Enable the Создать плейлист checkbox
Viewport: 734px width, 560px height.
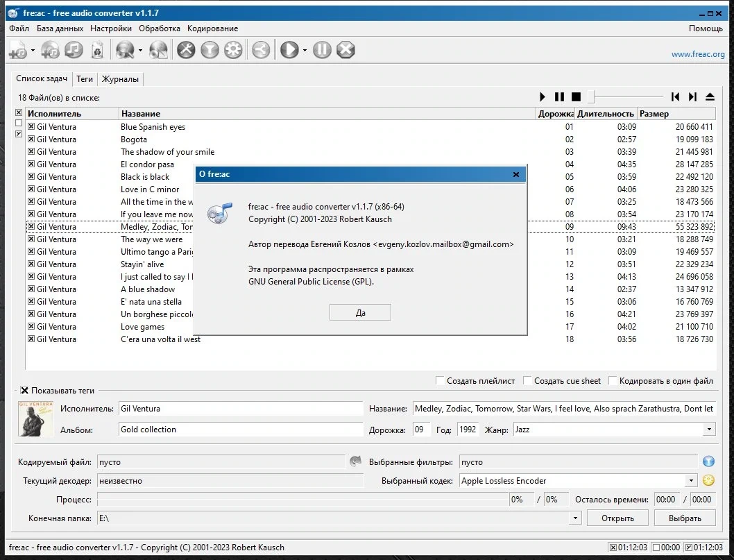coord(440,381)
